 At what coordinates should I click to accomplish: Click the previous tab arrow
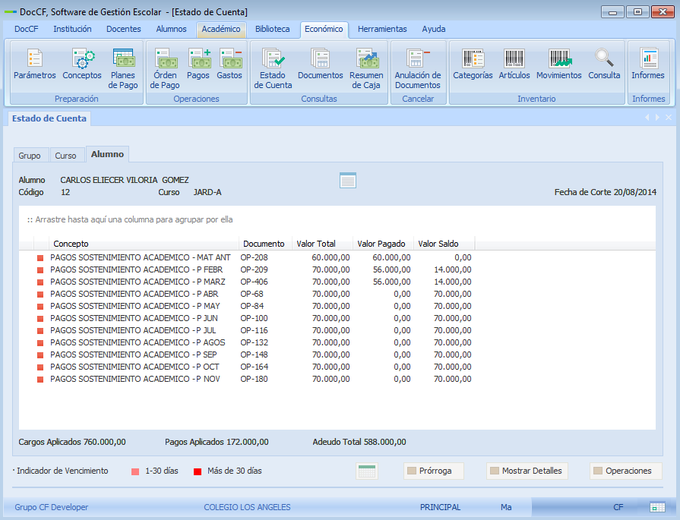647,118
